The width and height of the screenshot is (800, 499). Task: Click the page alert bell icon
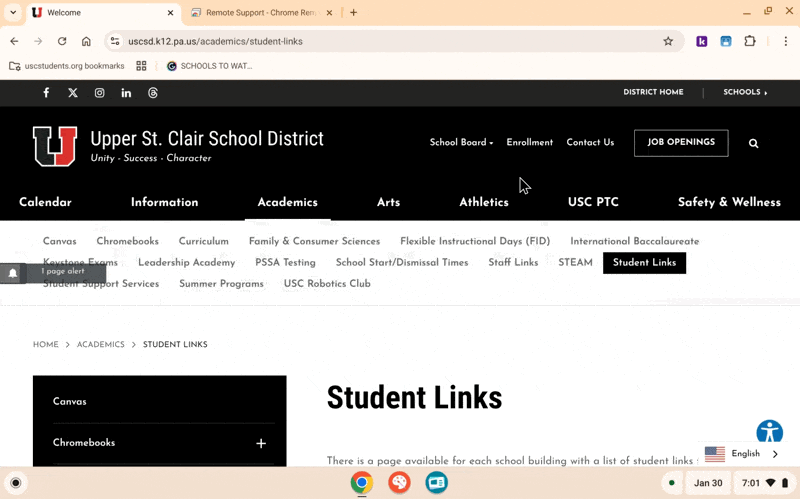[13, 273]
